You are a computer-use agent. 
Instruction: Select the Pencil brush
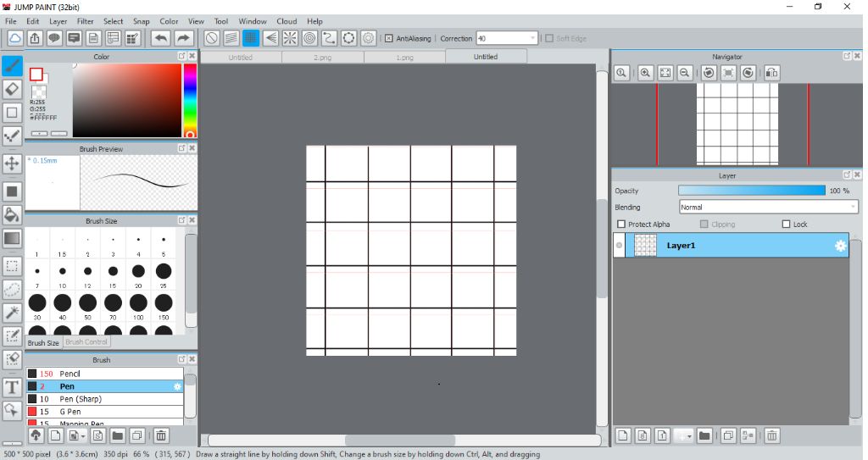(104, 374)
